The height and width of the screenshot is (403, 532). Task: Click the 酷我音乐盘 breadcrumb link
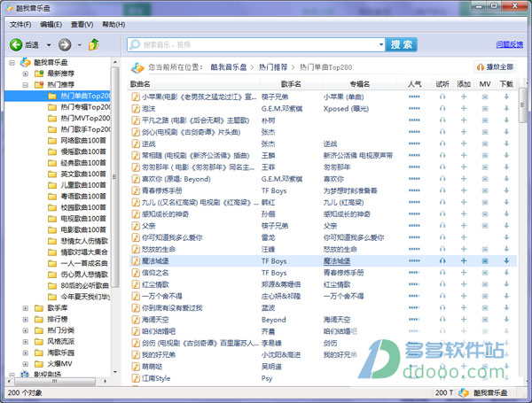click(x=229, y=67)
